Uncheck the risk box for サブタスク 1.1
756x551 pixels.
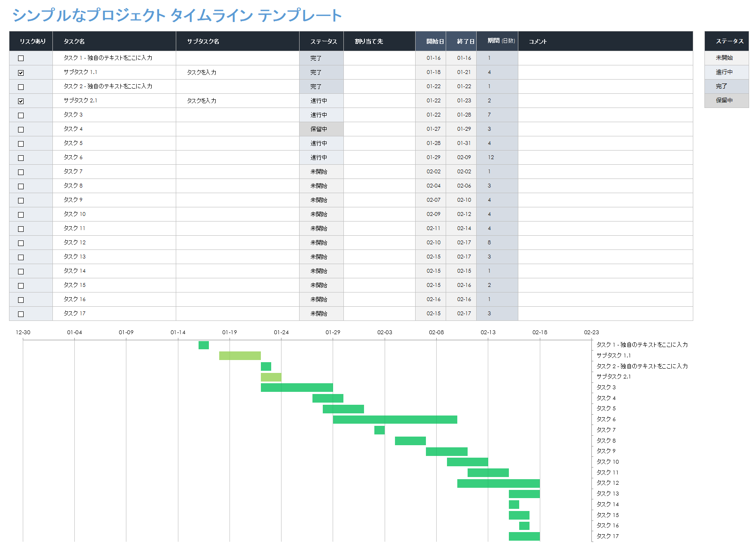21,73
